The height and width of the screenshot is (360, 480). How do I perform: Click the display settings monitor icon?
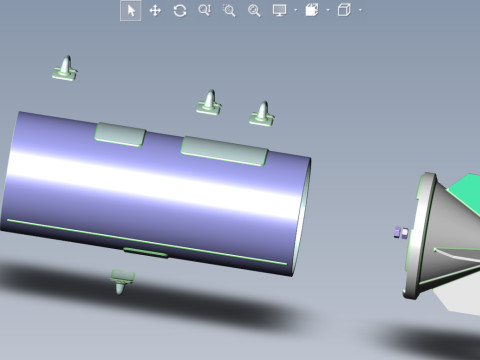[279, 10]
